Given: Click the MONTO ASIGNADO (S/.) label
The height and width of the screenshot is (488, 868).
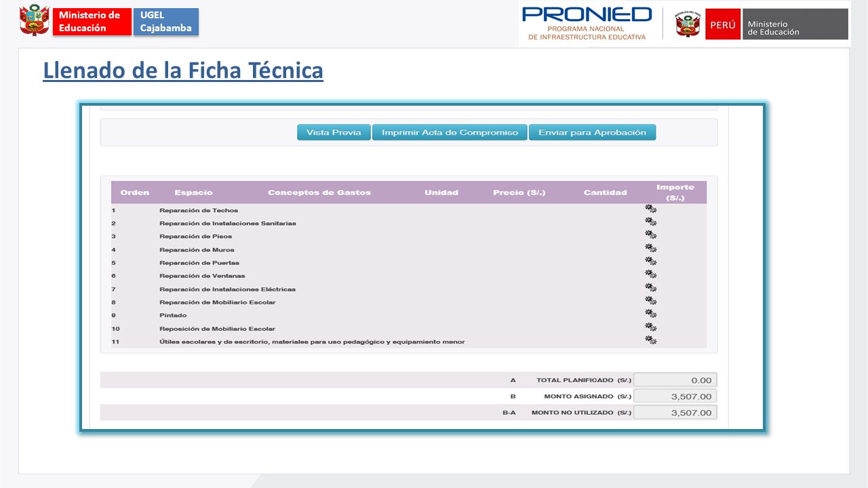Looking at the screenshot, I should [x=588, y=397].
